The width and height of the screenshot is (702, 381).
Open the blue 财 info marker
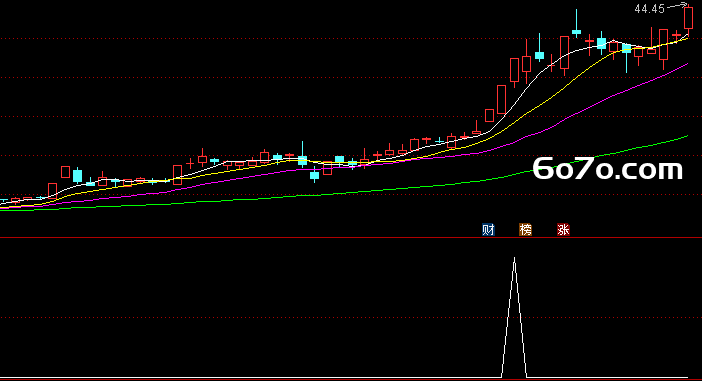click(488, 230)
